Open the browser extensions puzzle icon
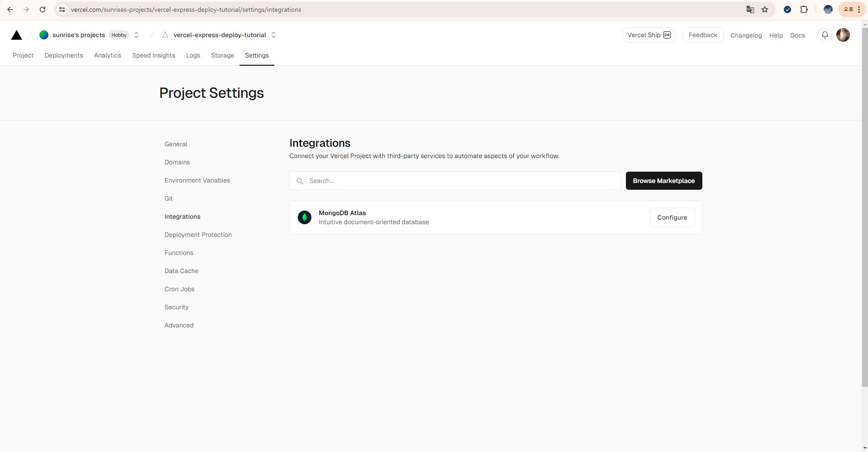Image resolution: width=868 pixels, height=452 pixels. point(804,10)
